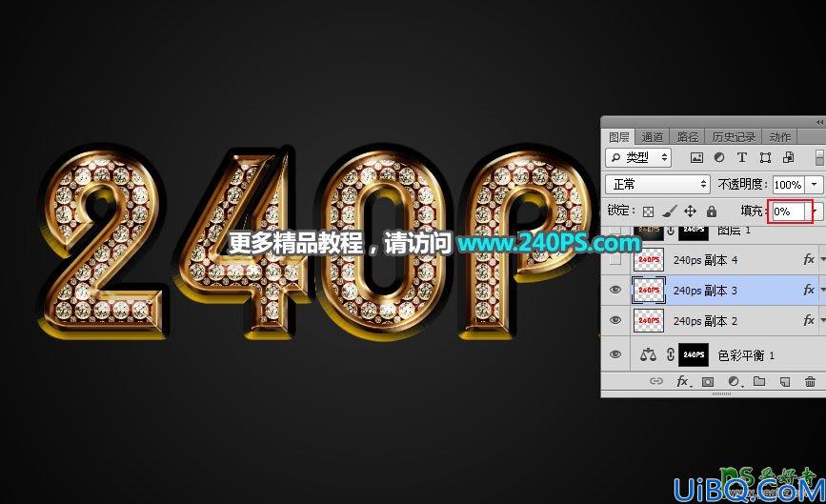Collapse the panel with double-arrow icon
This screenshot has width=826, height=504.
pyautogui.click(x=819, y=122)
